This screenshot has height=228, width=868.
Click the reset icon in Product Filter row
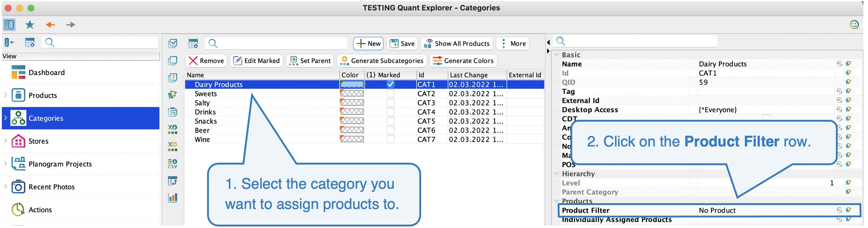(839, 210)
